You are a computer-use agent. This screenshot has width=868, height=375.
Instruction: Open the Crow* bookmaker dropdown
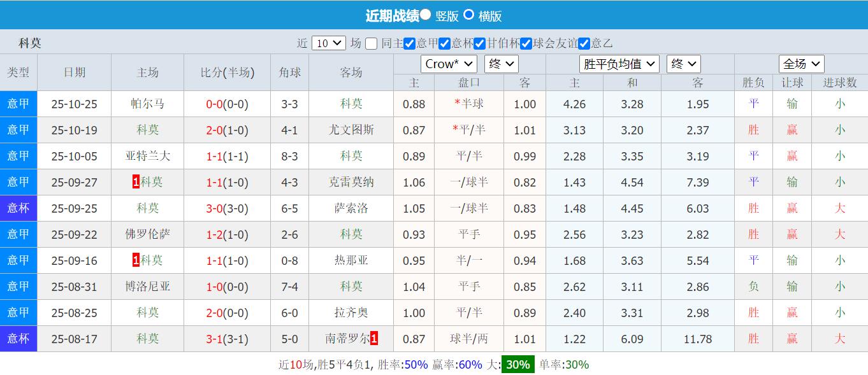pyautogui.click(x=449, y=64)
